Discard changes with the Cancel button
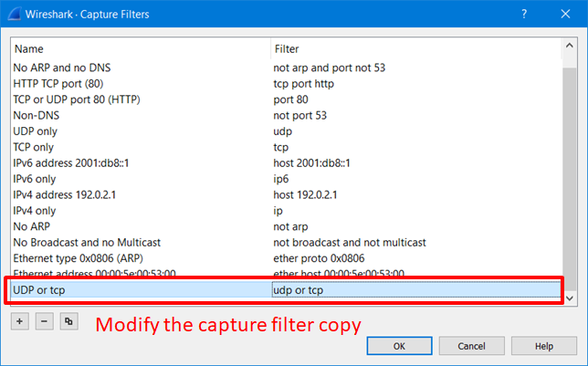Screen dimensions: 588x366 (471, 346)
